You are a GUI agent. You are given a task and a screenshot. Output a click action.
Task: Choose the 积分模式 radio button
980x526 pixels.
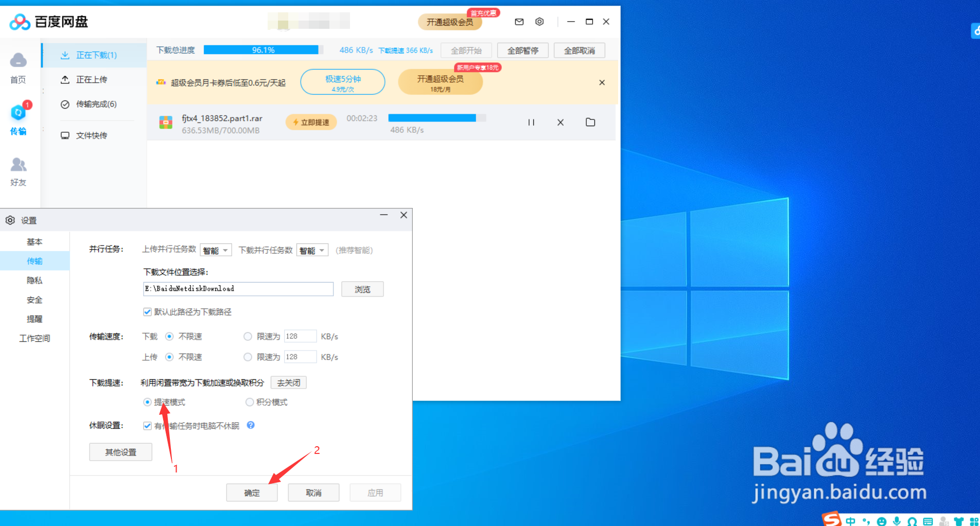250,402
